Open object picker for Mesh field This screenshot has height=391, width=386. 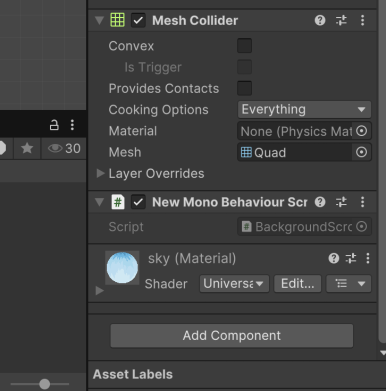point(361,152)
